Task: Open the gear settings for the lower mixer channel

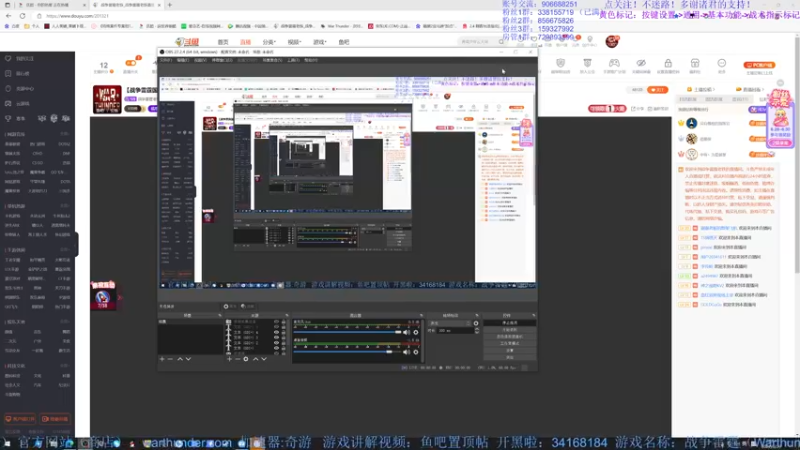Action: point(416,352)
